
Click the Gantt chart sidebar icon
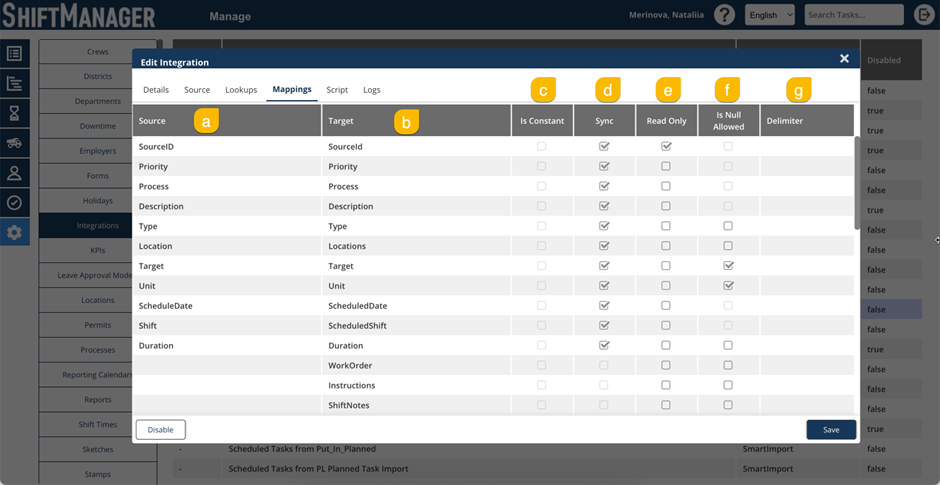coord(14,84)
